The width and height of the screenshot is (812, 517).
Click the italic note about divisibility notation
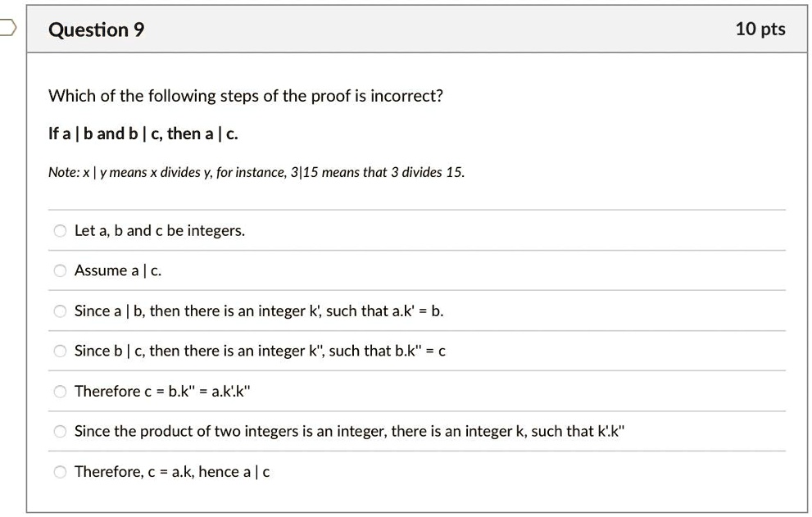pyautogui.click(x=256, y=172)
